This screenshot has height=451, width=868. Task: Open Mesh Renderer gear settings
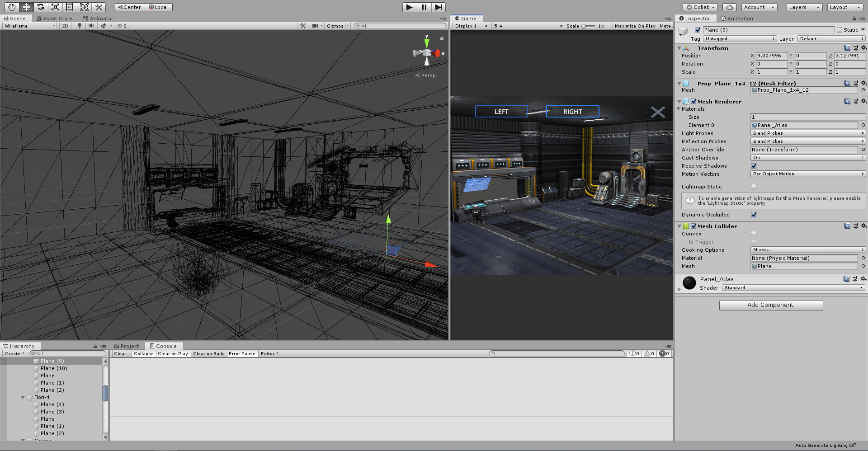pos(863,101)
